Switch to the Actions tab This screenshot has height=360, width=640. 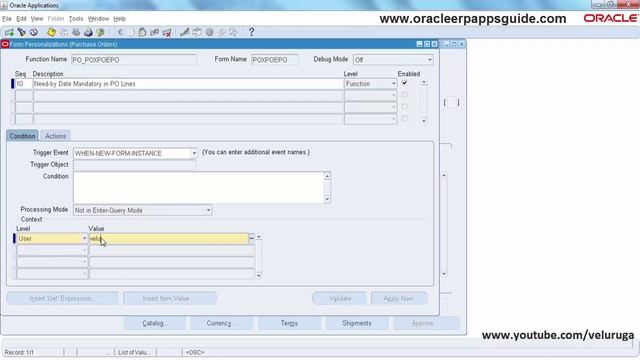pyautogui.click(x=56, y=136)
